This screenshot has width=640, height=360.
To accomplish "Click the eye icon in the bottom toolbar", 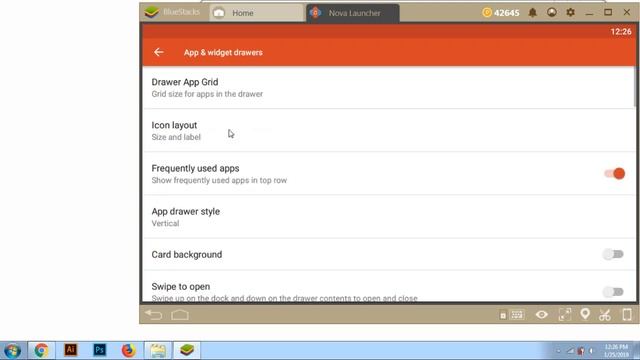I will coord(542,315).
